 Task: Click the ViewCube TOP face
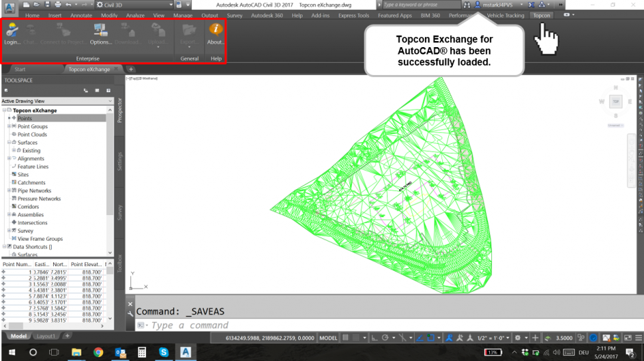[615, 102]
